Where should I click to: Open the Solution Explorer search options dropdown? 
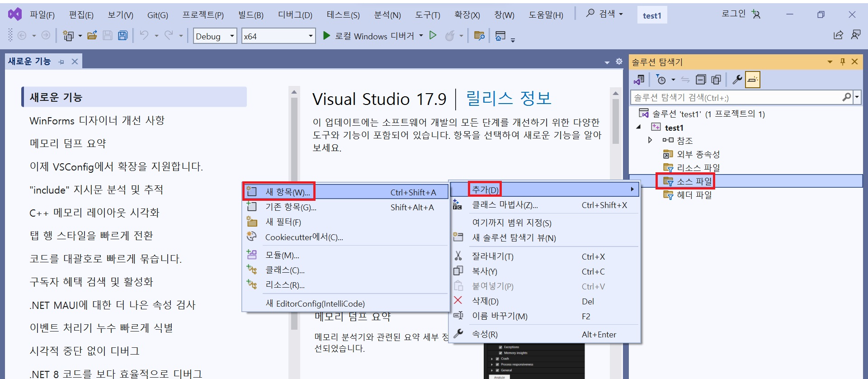[857, 97]
